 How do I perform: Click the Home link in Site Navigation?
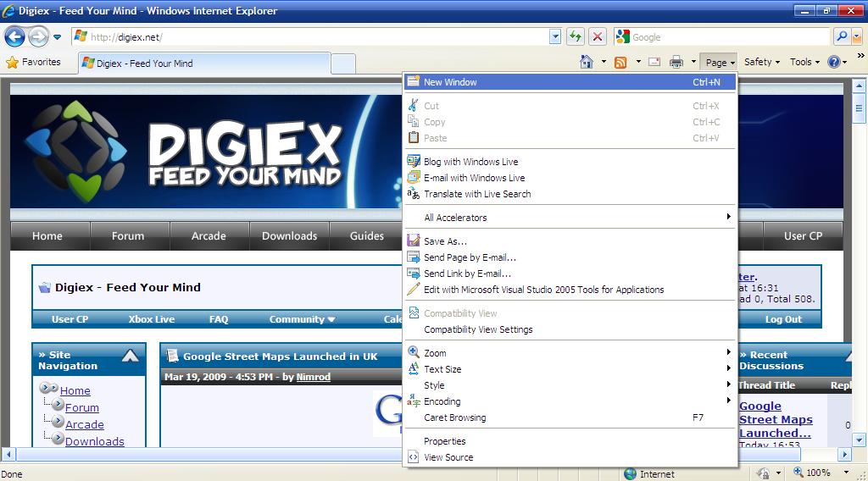75,390
